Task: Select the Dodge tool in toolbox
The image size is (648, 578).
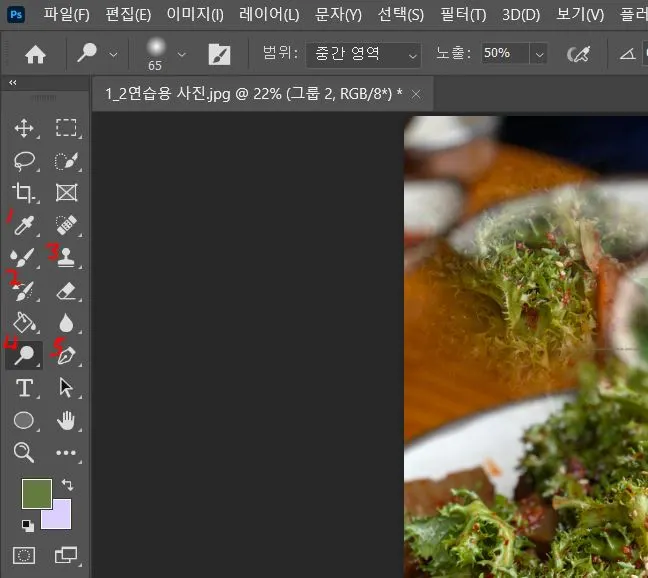Action: [24, 355]
